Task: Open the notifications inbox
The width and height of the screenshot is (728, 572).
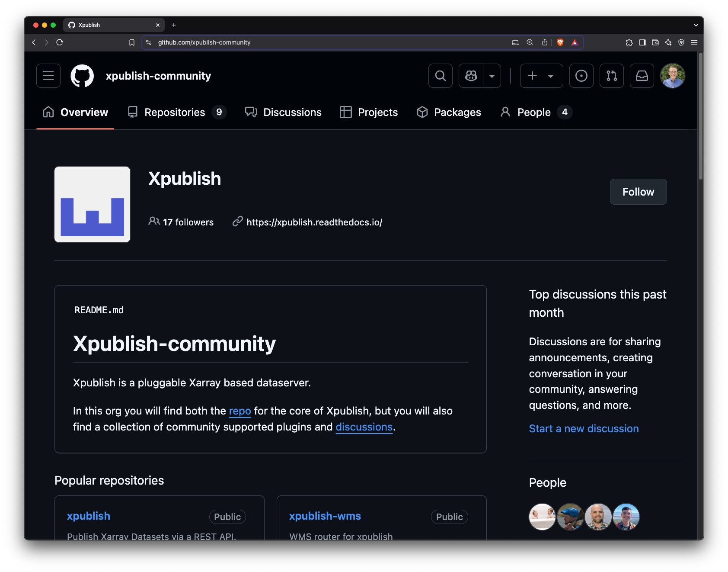Action: [x=642, y=76]
